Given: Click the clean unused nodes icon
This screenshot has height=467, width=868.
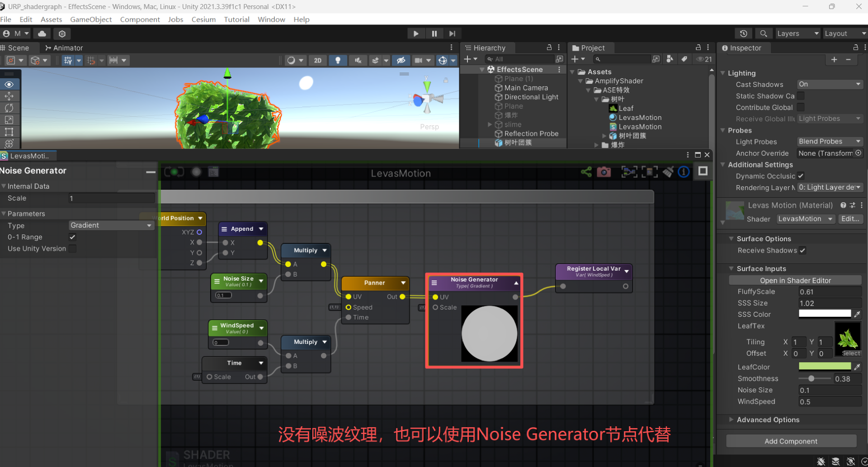Looking at the screenshot, I should click(668, 172).
